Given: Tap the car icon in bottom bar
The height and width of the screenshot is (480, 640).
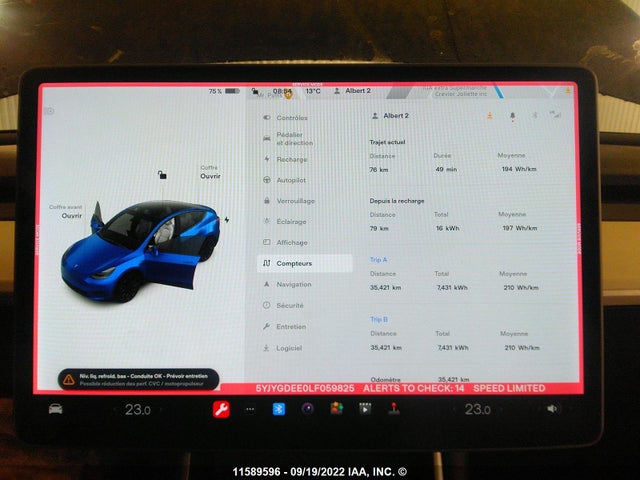Looking at the screenshot, I should pos(55,409).
